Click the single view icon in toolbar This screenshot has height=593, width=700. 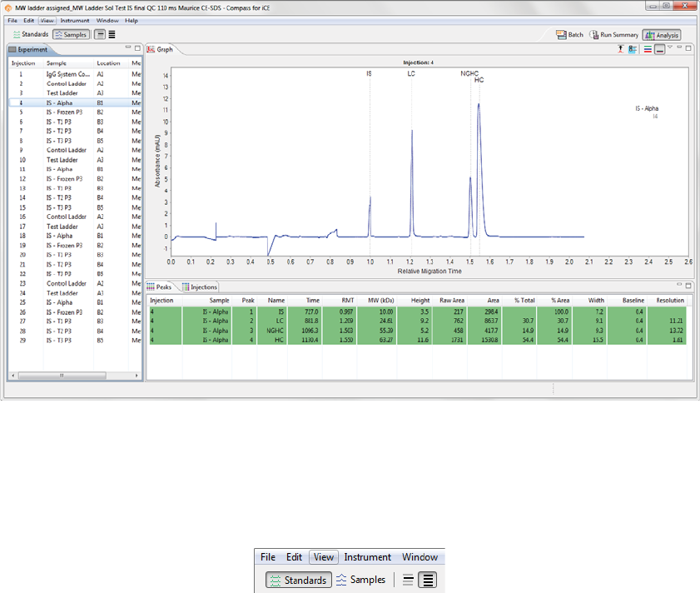click(100, 35)
